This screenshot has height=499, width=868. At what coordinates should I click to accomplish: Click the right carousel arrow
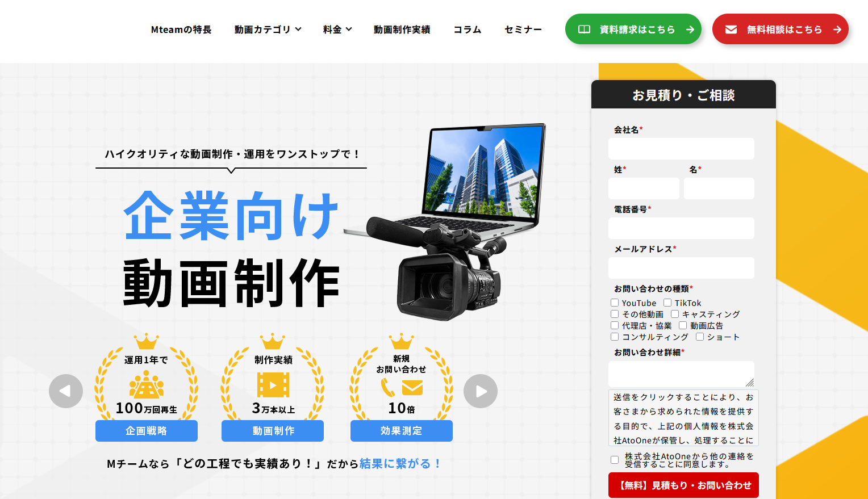pyautogui.click(x=480, y=391)
